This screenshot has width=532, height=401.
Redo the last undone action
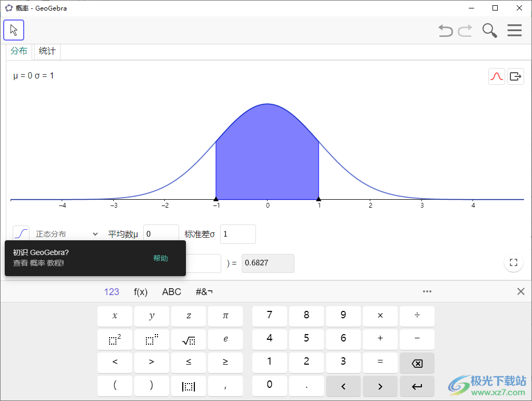tap(465, 31)
